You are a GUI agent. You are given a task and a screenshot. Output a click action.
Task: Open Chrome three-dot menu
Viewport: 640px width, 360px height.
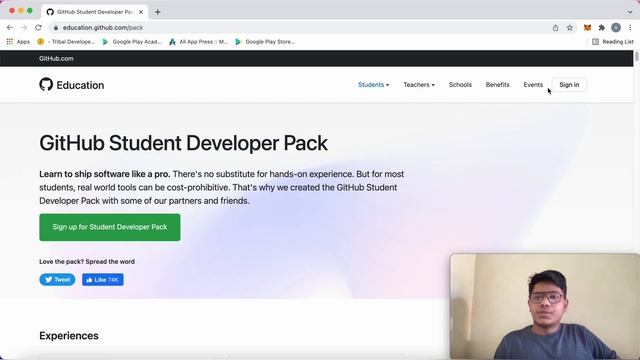click(630, 28)
